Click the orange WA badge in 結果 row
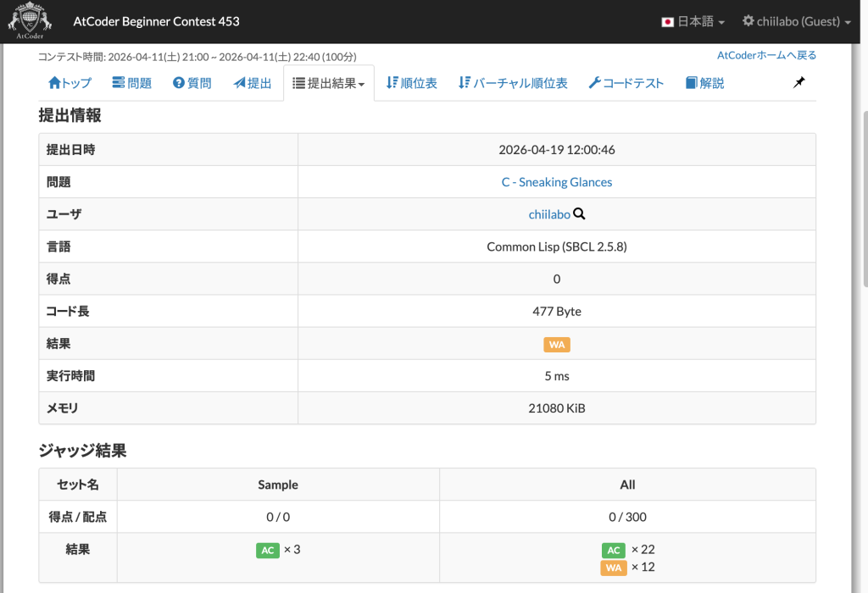868x593 pixels. [556, 344]
